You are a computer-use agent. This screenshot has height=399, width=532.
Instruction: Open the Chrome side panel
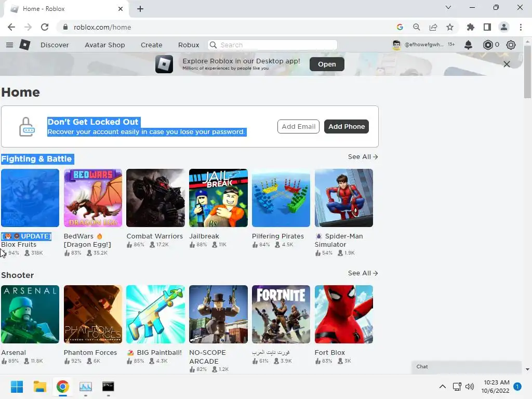click(487, 27)
